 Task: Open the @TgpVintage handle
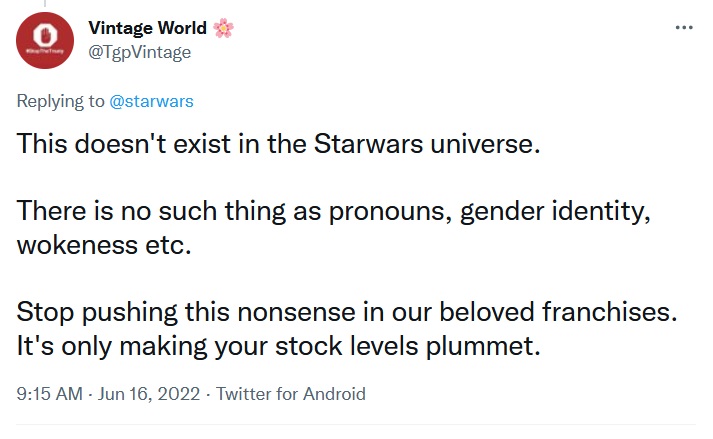pyautogui.click(x=140, y=52)
